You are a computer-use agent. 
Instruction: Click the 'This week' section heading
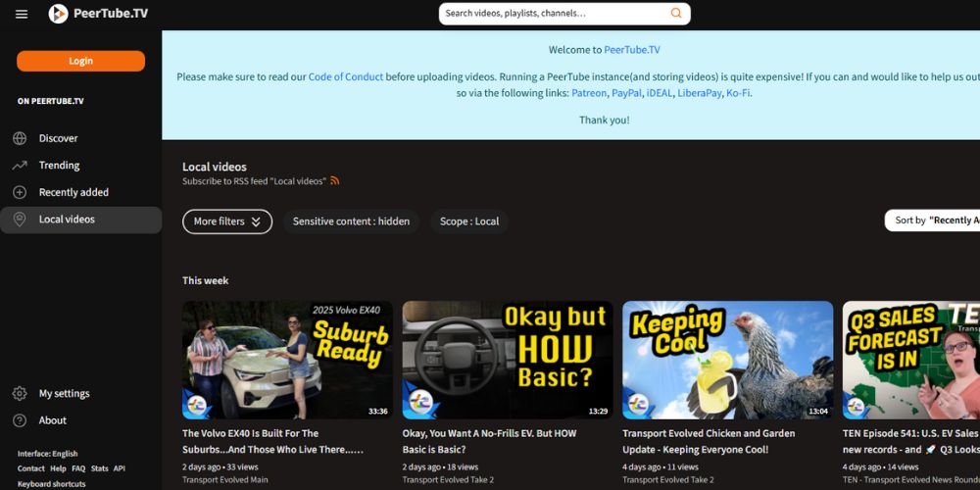pos(206,280)
